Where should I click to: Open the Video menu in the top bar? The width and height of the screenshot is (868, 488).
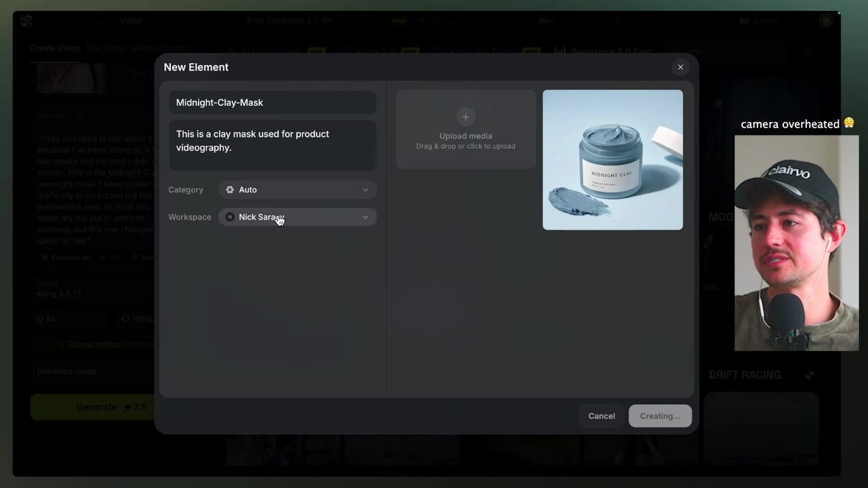(130, 20)
